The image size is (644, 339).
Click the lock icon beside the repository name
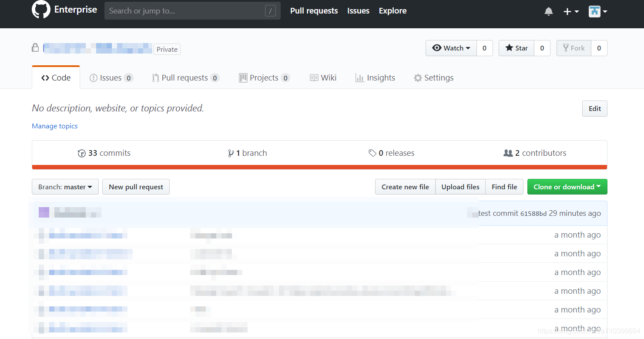click(x=35, y=47)
